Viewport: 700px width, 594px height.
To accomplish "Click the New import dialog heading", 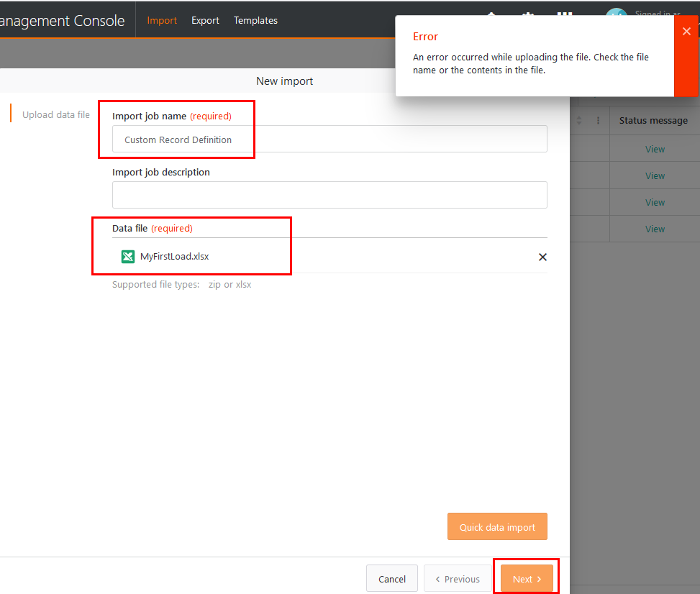I will 284,81.
